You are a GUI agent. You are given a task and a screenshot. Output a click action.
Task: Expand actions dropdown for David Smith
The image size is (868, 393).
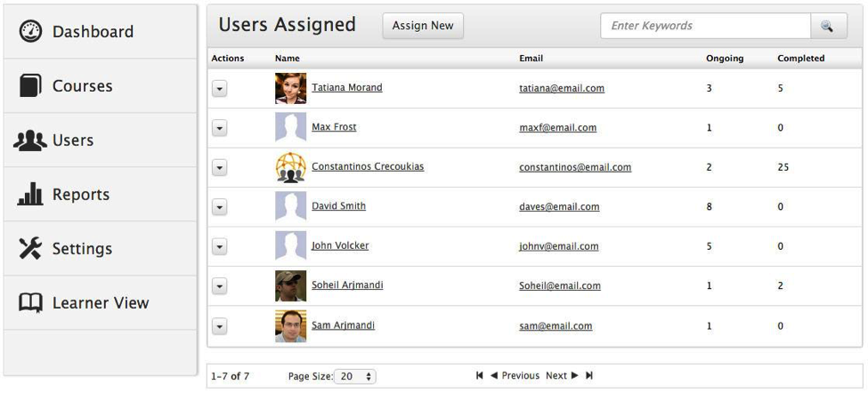coord(220,207)
